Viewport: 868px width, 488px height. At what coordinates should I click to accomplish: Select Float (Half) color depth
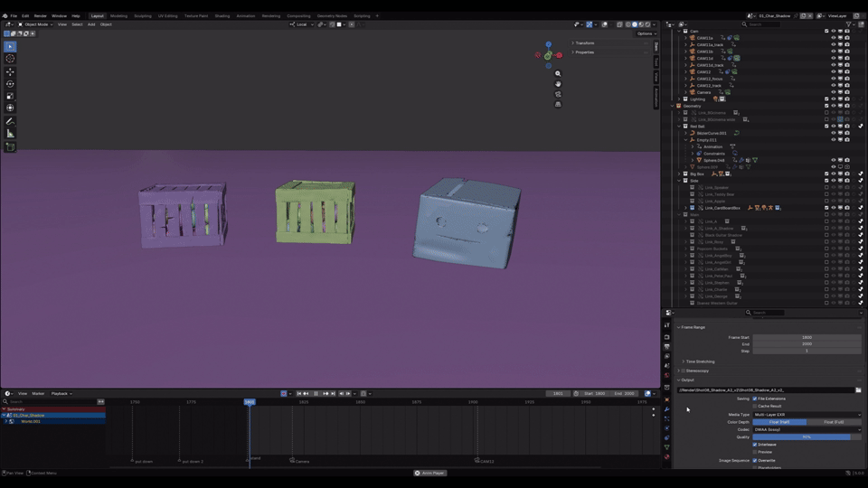coord(779,422)
